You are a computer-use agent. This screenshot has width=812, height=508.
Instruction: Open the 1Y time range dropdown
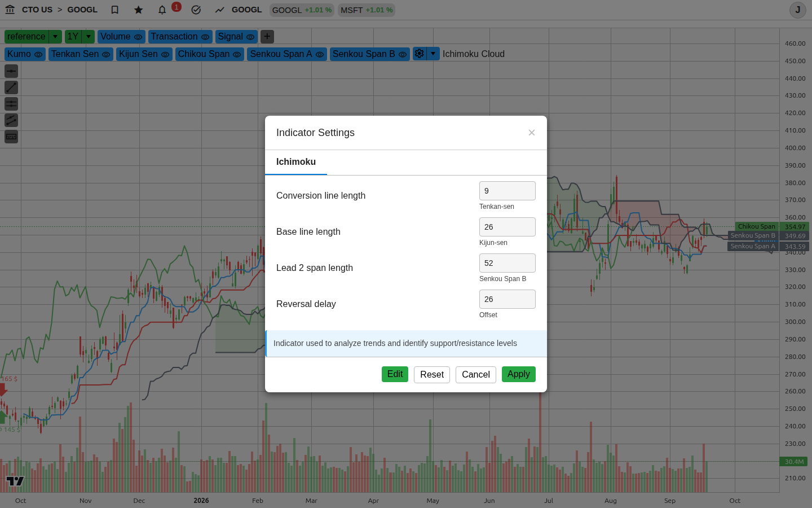[x=89, y=37]
